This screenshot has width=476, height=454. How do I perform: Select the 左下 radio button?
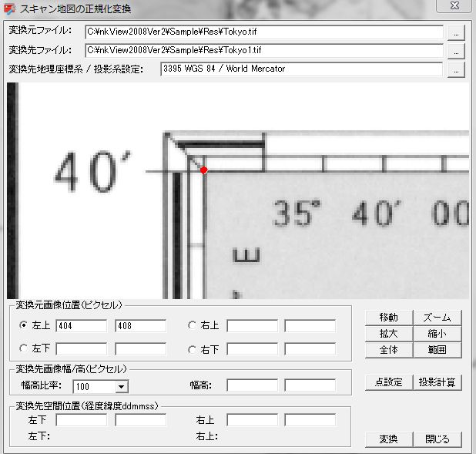coord(23,348)
